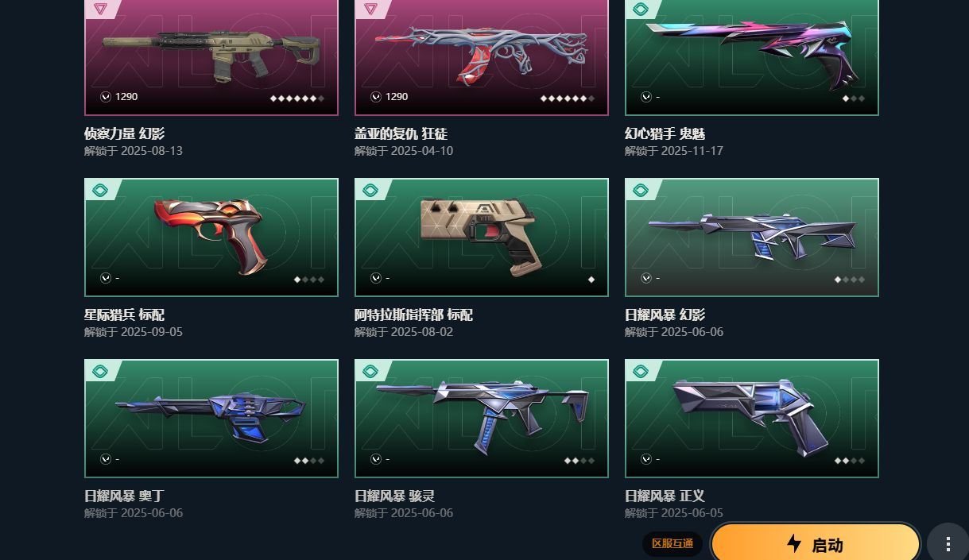Click the green tier icon on 日耀风暴 奥丁
Viewport: 969px width, 560px height.
[100, 372]
